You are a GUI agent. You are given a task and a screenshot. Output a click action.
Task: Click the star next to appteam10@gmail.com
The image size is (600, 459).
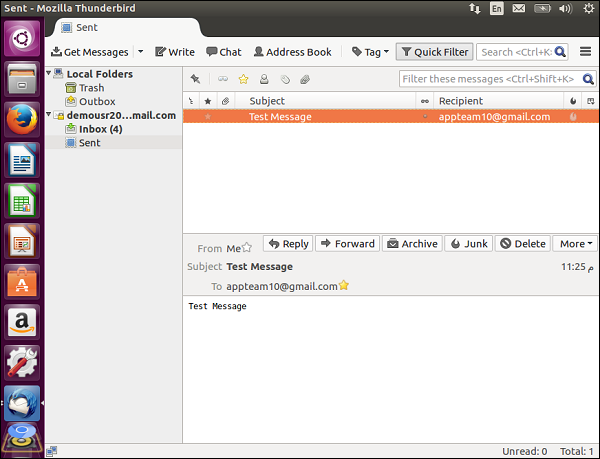(344, 285)
